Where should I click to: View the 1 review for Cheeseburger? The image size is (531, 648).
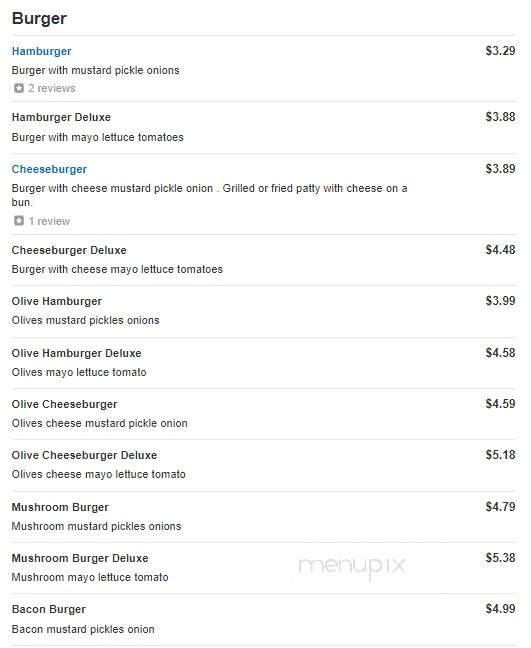pyautogui.click(x=49, y=221)
